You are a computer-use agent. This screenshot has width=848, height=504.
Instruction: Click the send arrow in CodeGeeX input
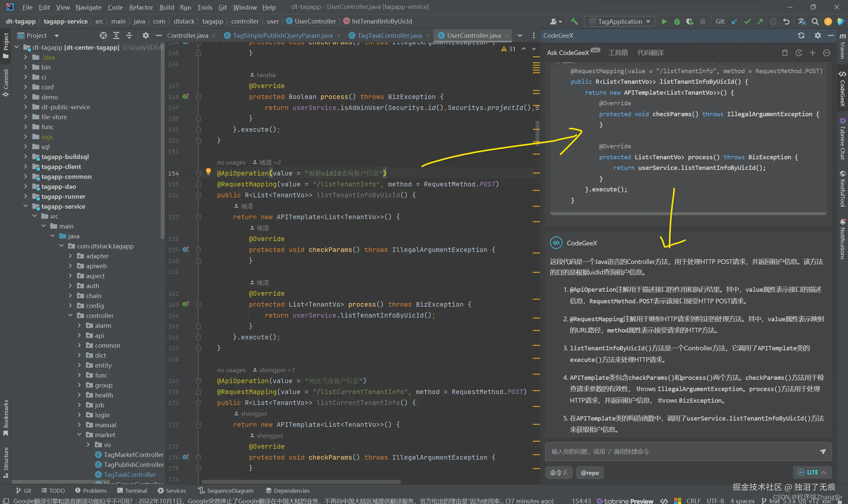coord(822,451)
